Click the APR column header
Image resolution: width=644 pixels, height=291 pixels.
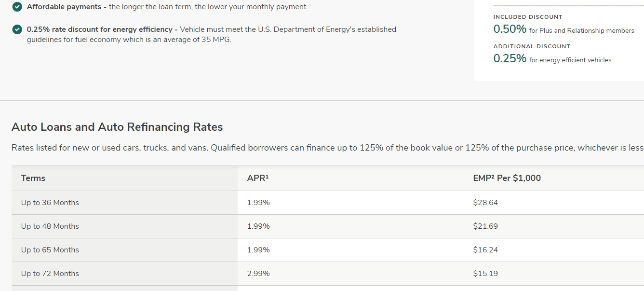tap(257, 178)
